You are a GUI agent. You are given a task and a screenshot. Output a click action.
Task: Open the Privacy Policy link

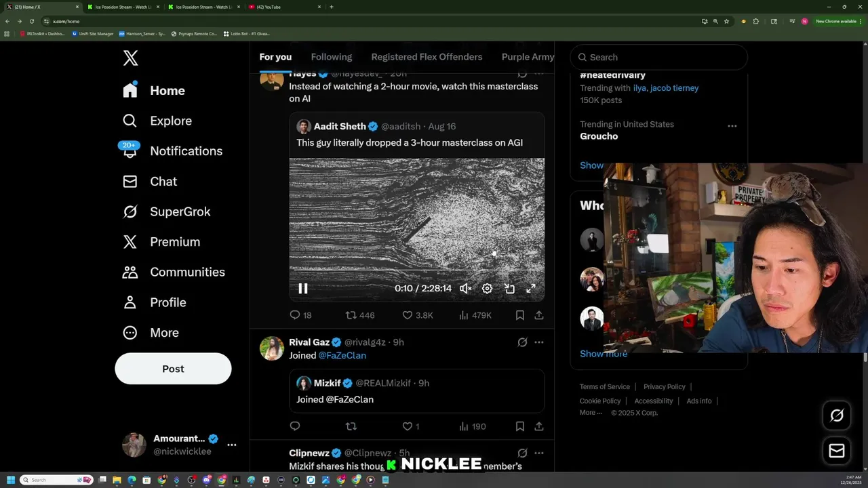point(665,386)
